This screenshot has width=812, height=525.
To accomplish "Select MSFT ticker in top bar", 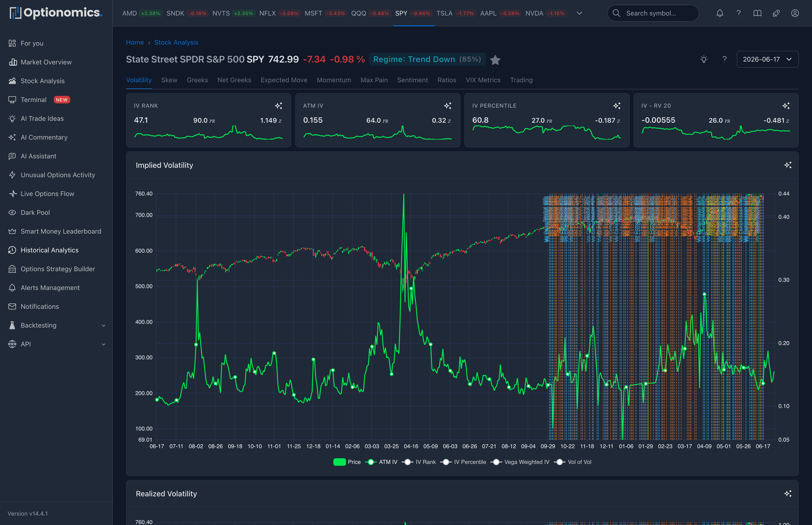I will pos(325,13).
